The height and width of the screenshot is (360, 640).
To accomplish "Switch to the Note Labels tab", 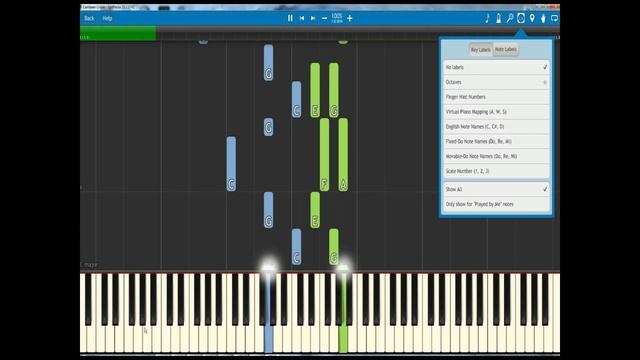I will point(506,49).
